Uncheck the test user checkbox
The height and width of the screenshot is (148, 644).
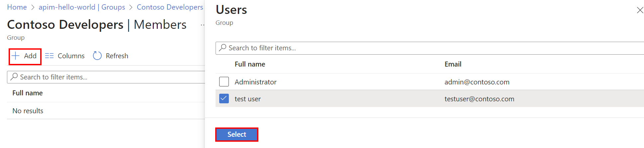[x=224, y=99]
